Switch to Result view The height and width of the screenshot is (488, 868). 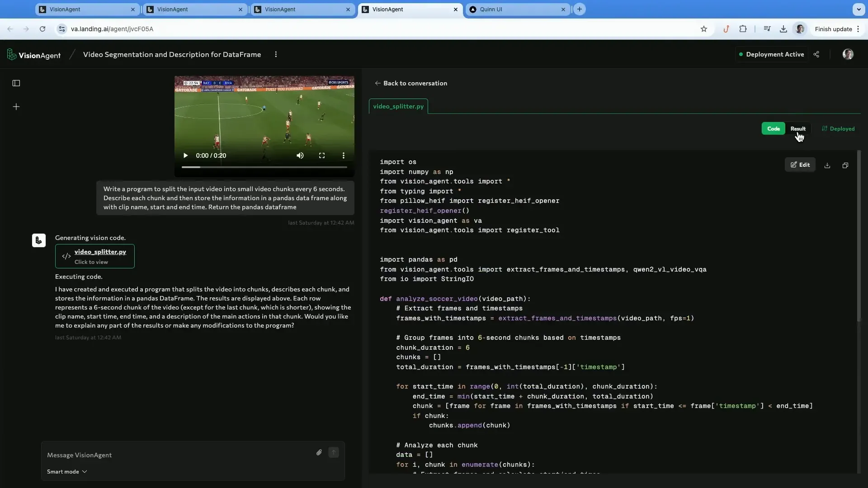(x=798, y=129)
